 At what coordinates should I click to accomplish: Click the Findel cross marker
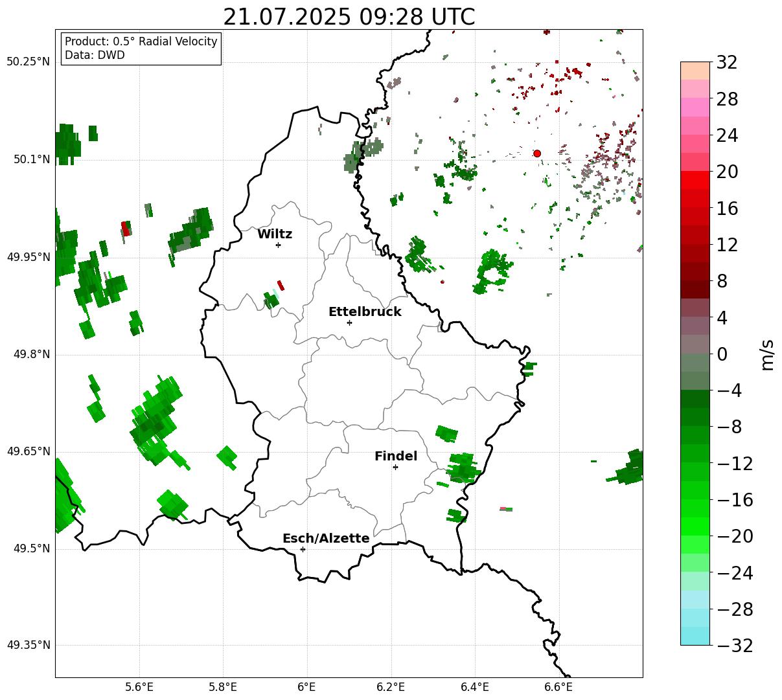395,467
